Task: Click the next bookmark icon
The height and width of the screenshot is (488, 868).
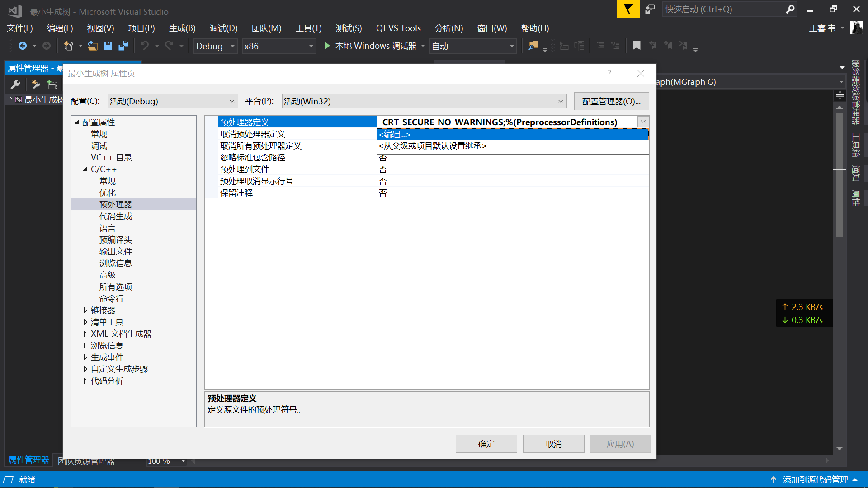Action: [668, 46]
